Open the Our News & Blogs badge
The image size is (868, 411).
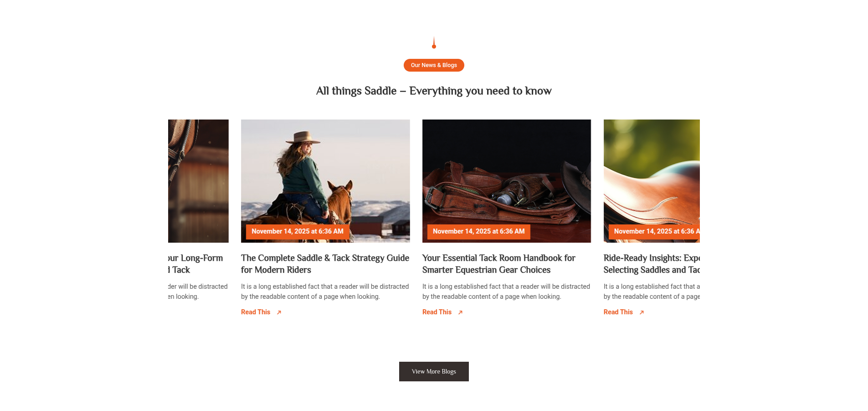pos(434,65)
